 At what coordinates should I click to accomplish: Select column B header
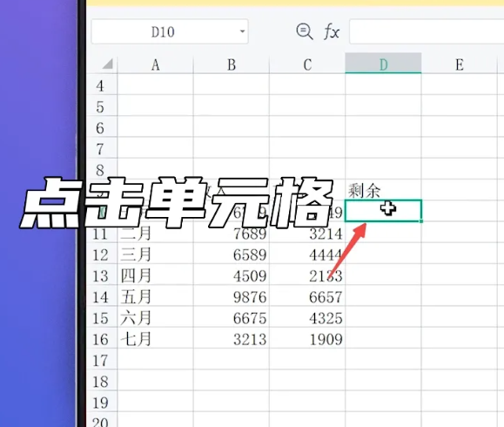pyautogui.click(x=232, y=64)
